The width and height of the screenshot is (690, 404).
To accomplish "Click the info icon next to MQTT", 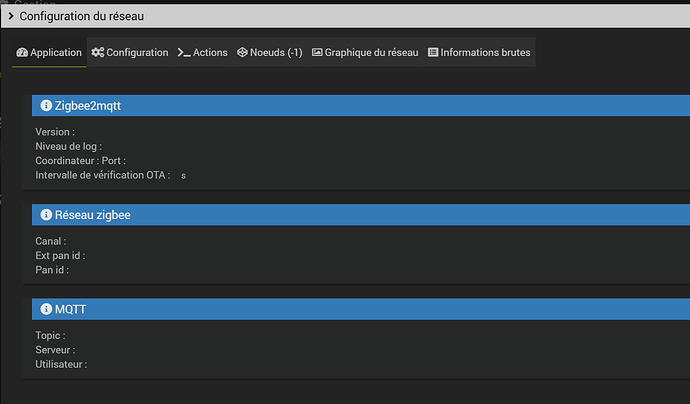I will (45, 310).
